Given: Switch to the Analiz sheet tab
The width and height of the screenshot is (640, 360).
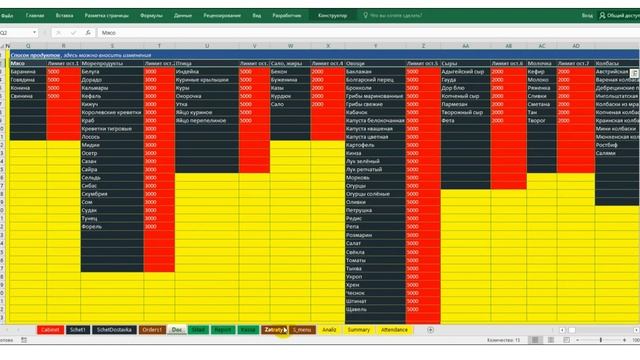Looking at the screenshot, I should click(x=329, y=330).
